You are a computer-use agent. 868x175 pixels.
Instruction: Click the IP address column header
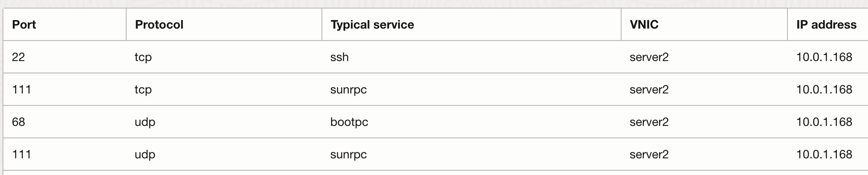click(x=826, y=25)
